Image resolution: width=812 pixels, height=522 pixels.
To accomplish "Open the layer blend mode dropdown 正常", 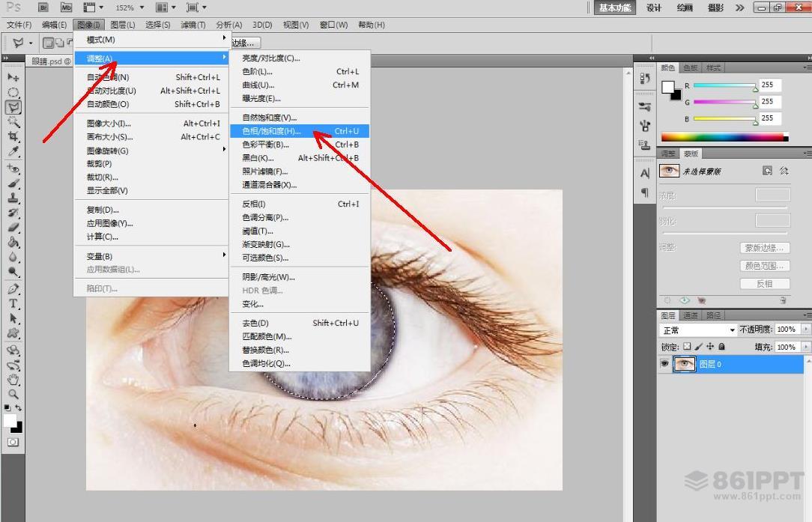I will pyautogui.click(x=698, y=330).
